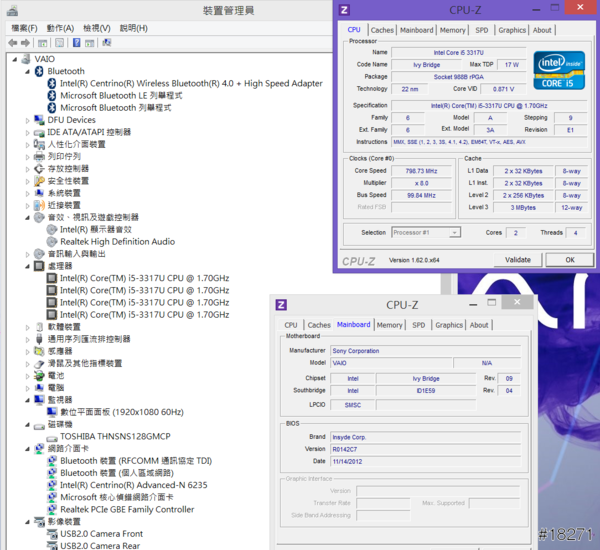Open the 檢視(V) menu
Image resolution: width=600 pixels, height=550 pixels.
click(97, 28)
